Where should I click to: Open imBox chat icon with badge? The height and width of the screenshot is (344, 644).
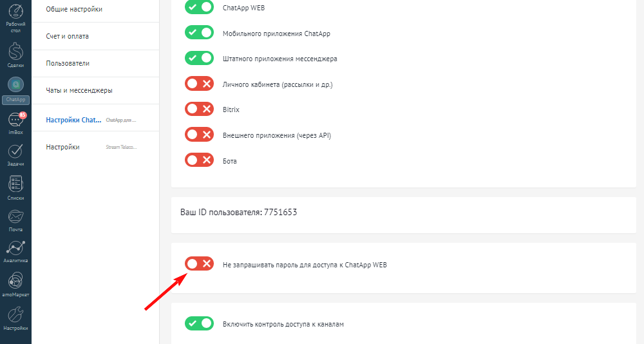(15, 121)
